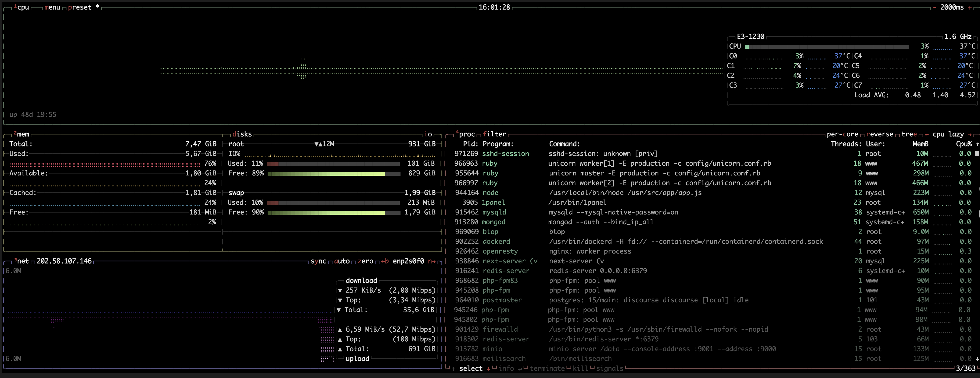
Task: Click the sync option in net panel
Action: (318, 261)
